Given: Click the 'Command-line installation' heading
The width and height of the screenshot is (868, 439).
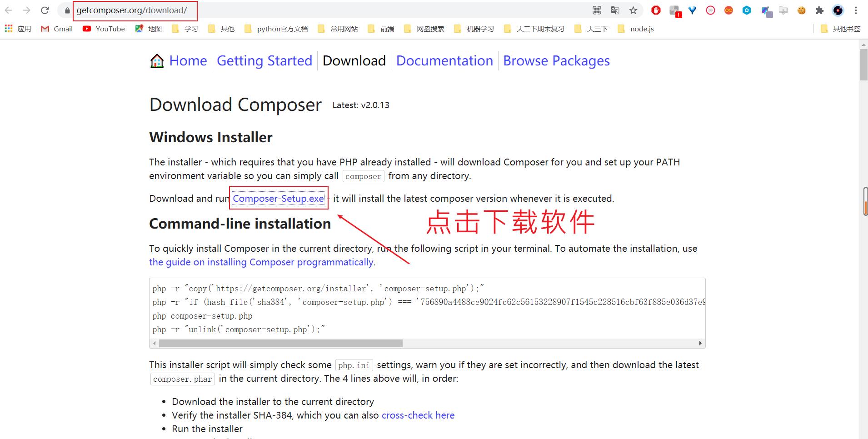Looking at the screenshot, I should [x=240, y=224].
